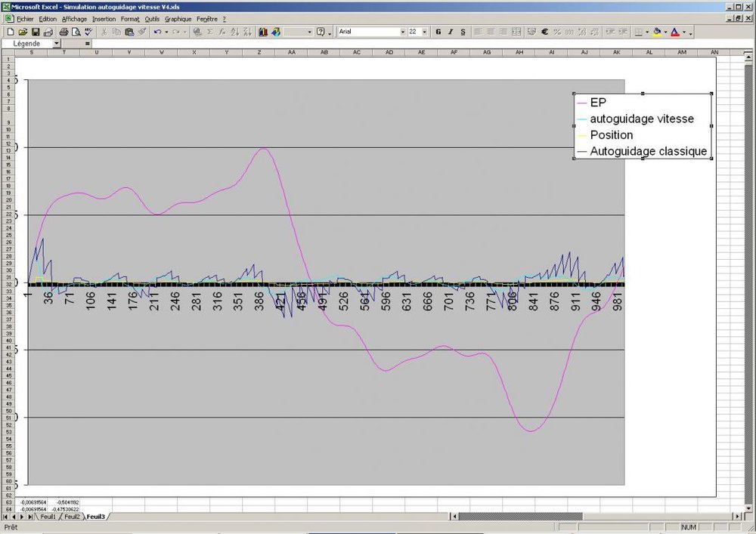The width and height of the screenshot is (756, 534).
Task: Click the = edit formula button
Action: tap(87, 43)
